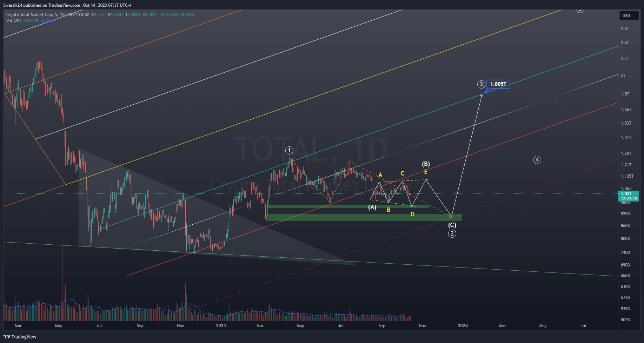
Task: Click the 1.135T price axis label
Action: (627, 176)
